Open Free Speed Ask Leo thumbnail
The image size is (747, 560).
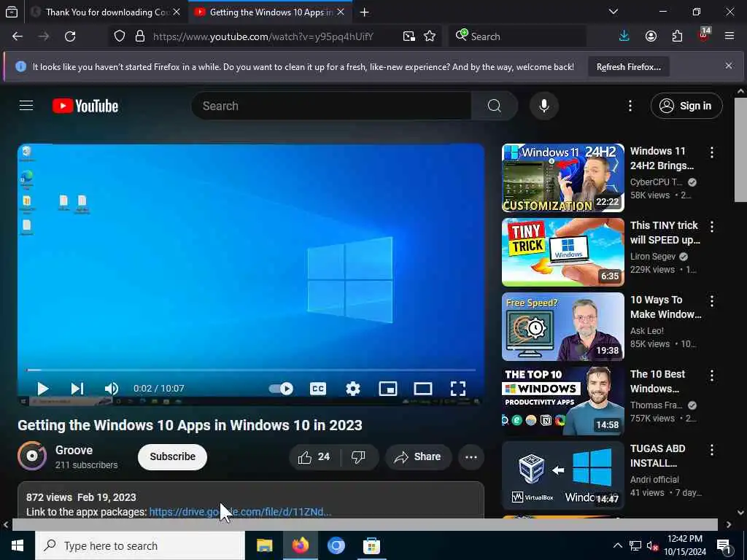click(x=562, y=327)
